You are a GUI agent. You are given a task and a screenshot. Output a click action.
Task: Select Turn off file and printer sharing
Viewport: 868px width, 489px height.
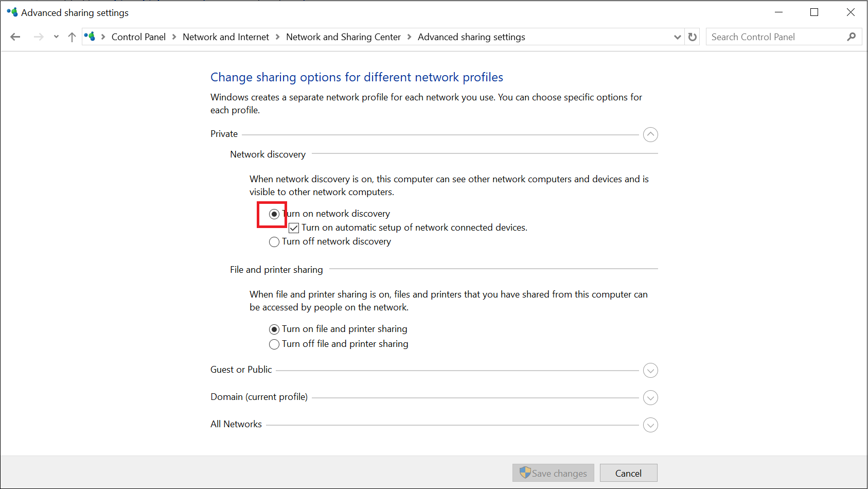274,344
